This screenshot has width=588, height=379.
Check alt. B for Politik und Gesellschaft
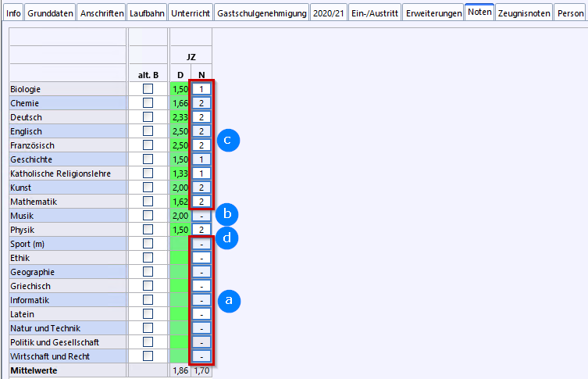pos(148,342)
